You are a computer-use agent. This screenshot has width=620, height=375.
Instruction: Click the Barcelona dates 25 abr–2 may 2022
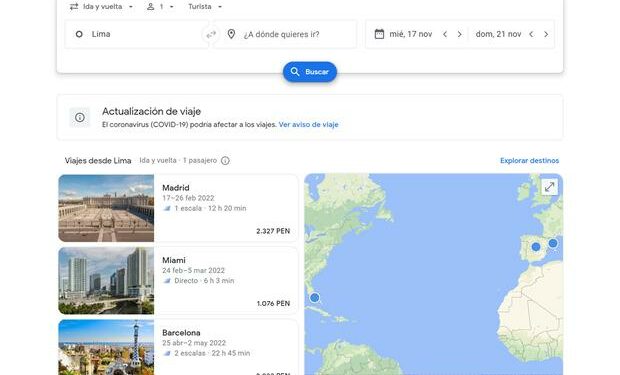pos(194,343)
